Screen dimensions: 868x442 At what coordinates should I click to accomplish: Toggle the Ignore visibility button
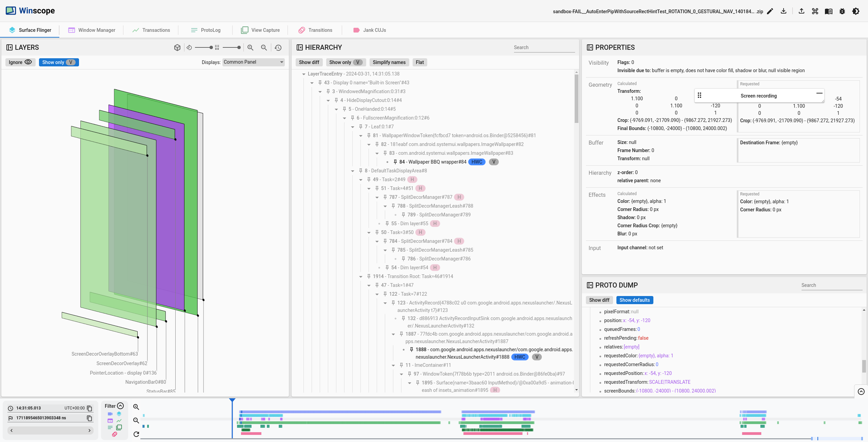point(20,62)
